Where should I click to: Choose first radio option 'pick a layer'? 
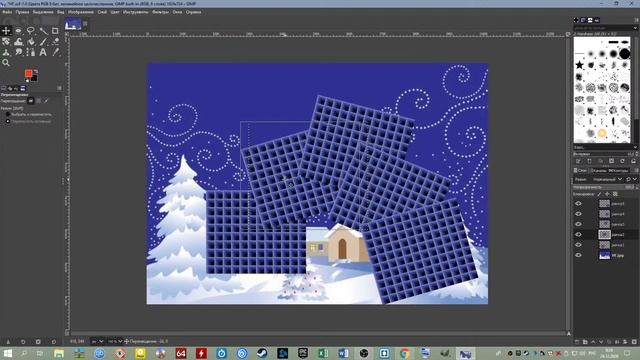pos(8,115)
